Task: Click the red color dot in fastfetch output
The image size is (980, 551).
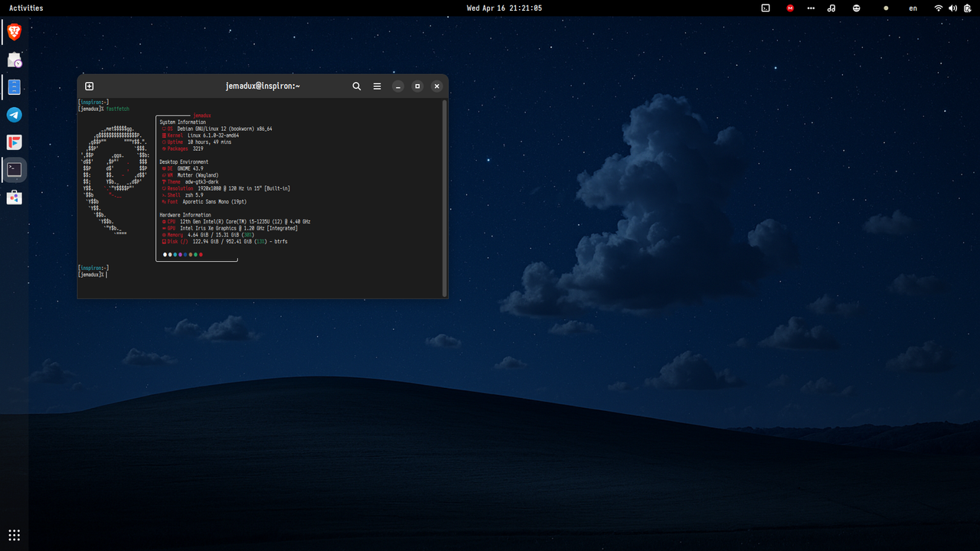Action: [x=201, y=255]
